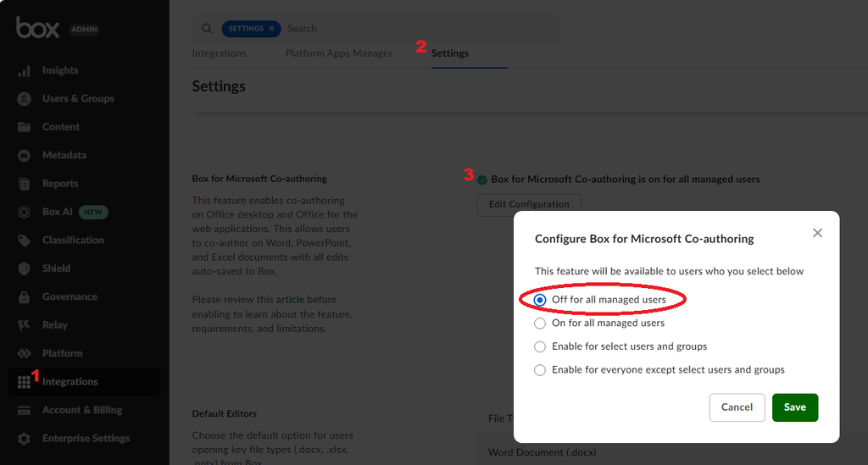Switch to the Platform Apps Manager tab
868x465 pixels.
point(338,53)
